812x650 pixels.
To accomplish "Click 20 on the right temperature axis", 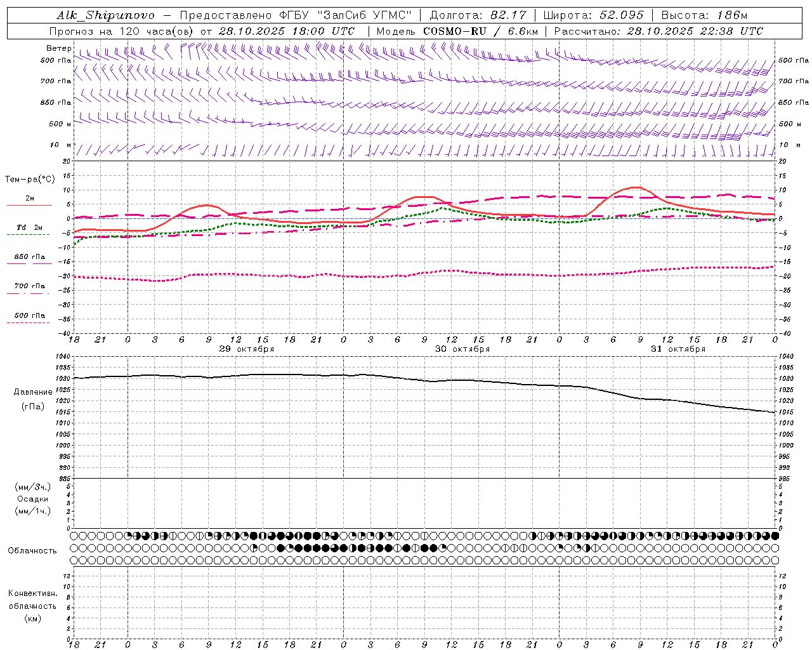I will coord(783,161).
